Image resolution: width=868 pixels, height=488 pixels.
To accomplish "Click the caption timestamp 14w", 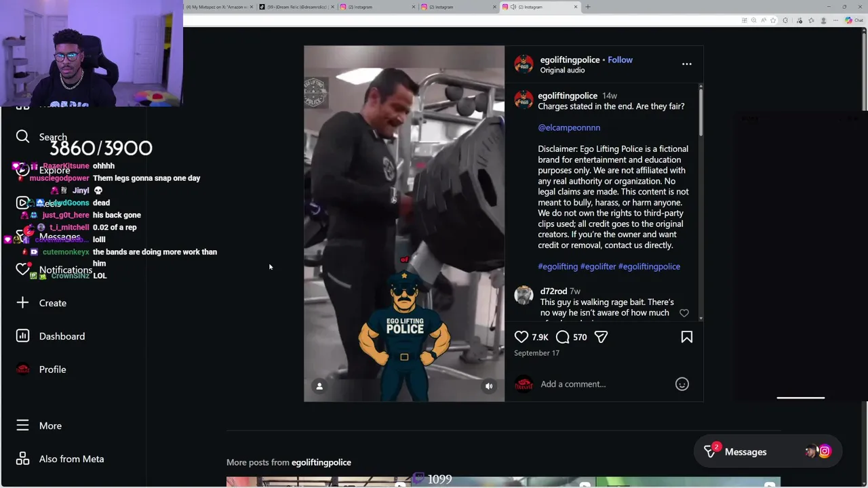I will (610, 96).
